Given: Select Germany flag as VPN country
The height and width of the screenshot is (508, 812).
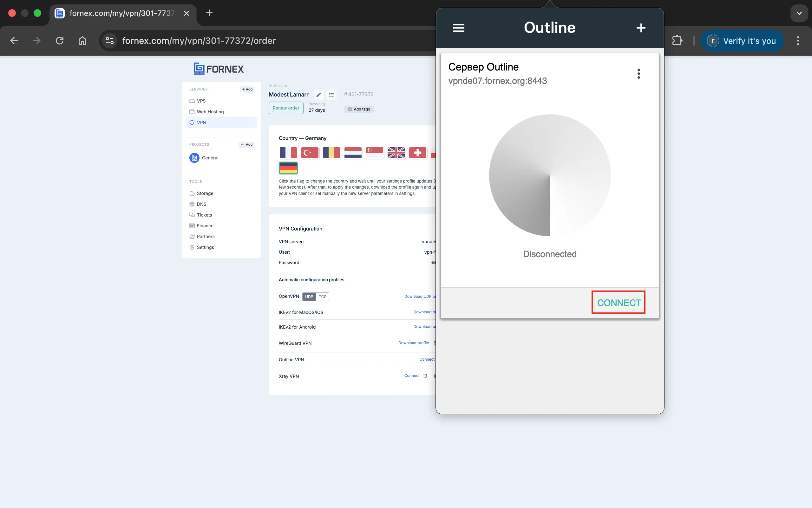Looking at the screenshot, I should pyautogui.click(x=288, y=168).
